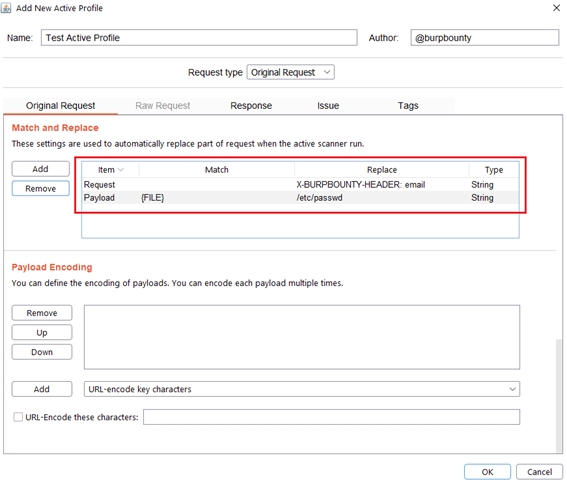The width and height of the screenshot is (567, 486).
Task: Select the Tags tab
Action: (408, 106)
